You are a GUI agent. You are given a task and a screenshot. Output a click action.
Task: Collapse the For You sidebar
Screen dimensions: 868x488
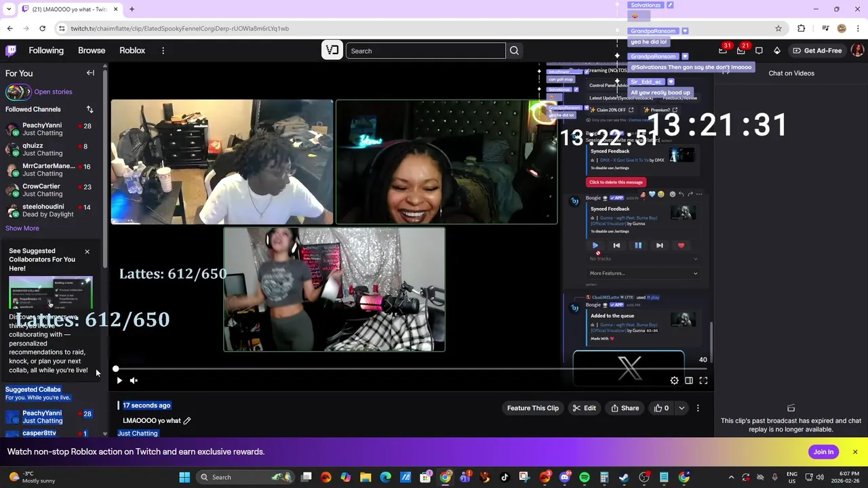pyautogui.click(x=90, y=73)
